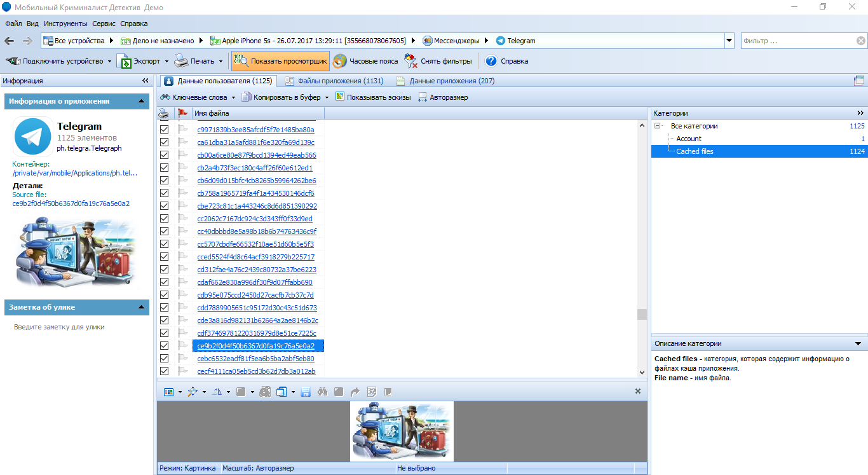Switch to Данные приложения tab
Image resolution: width=868 pixels, height=475 pixels.
(x=445, y=81)
